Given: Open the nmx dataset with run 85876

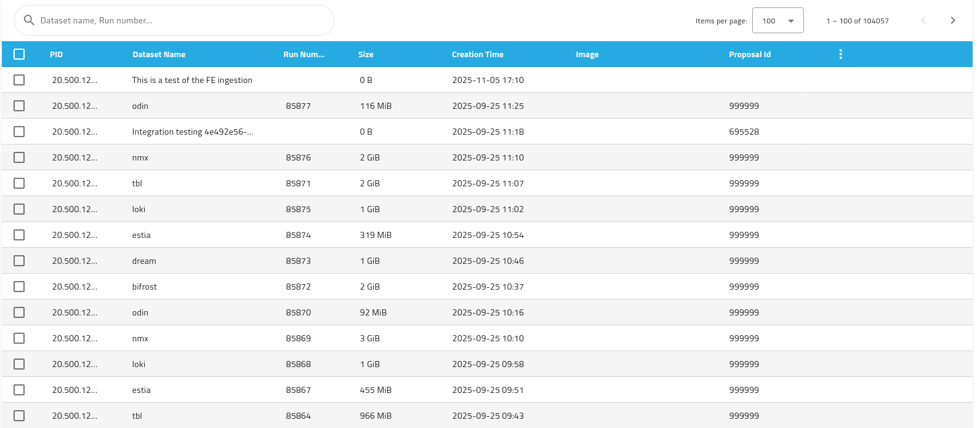Looking at the screenshot, I should pyautogui.click(x=140, y=157).
